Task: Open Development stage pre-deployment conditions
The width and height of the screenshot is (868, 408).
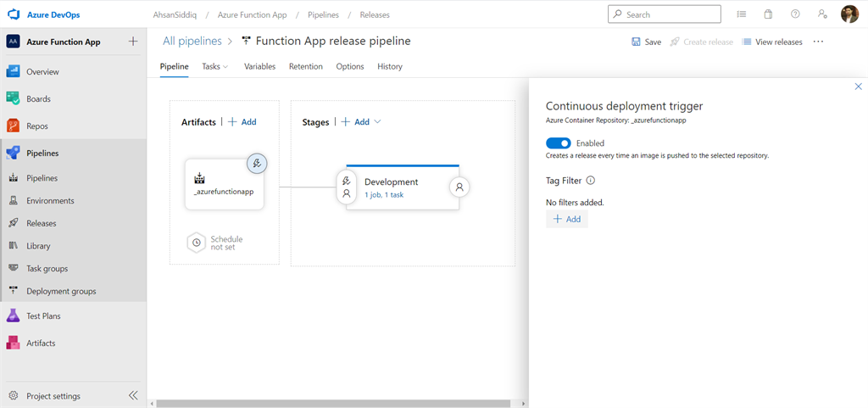Action: click(347, 187)
